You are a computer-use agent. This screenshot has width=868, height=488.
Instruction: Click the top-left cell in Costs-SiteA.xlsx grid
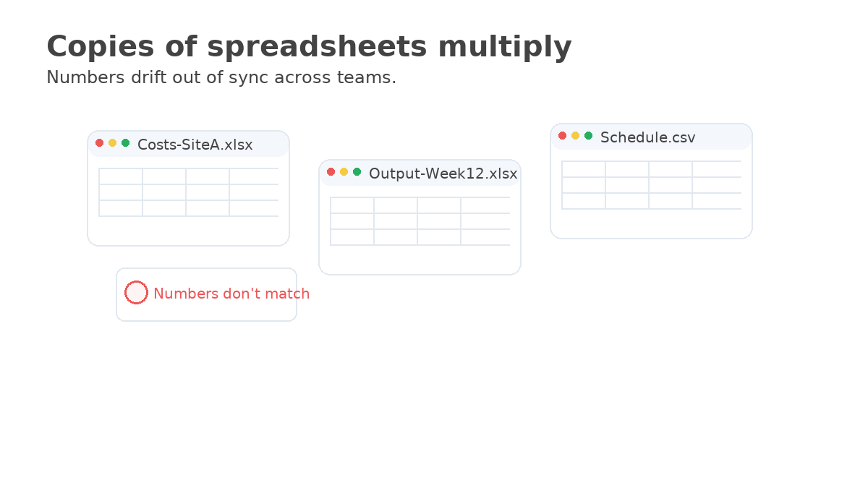(x=121, y=176)
